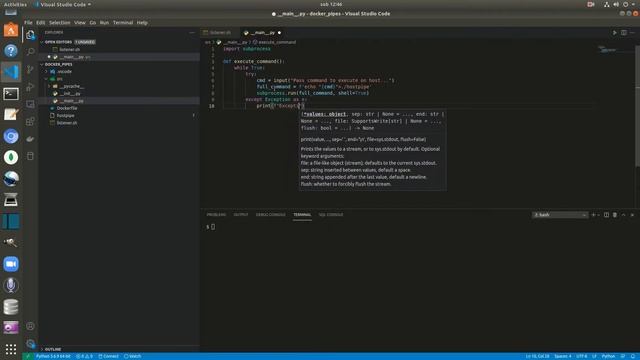Screen dimensions: 640x360
Task: Open the Extensions view
Action: point(30,122)
